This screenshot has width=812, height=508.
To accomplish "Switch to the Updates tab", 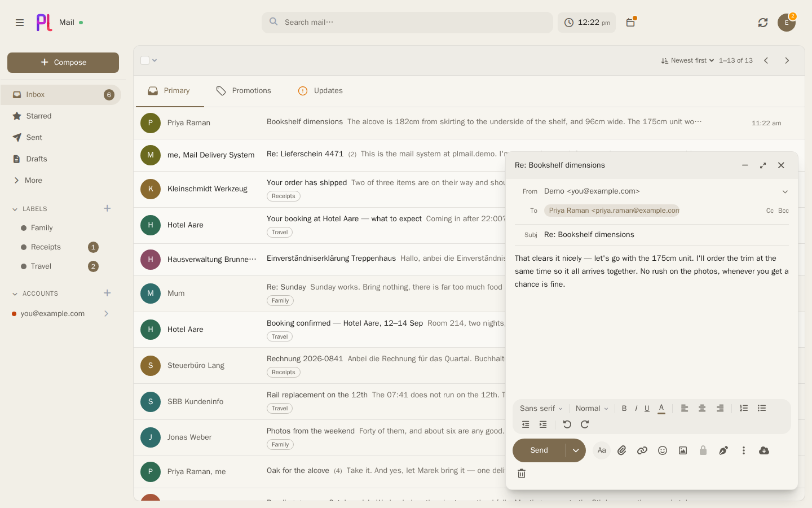I will click(x=320, y=91).
